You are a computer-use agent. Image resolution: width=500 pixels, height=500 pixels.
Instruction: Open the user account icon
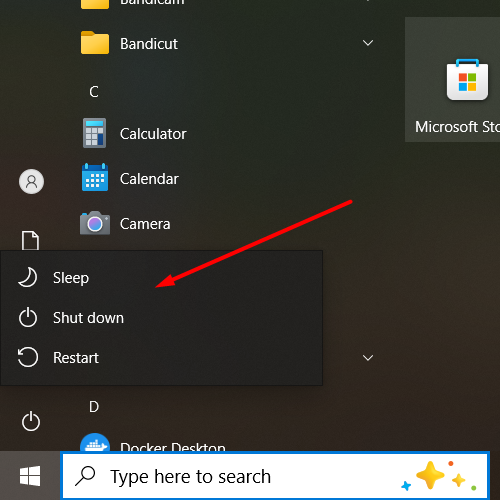point(31,182)
